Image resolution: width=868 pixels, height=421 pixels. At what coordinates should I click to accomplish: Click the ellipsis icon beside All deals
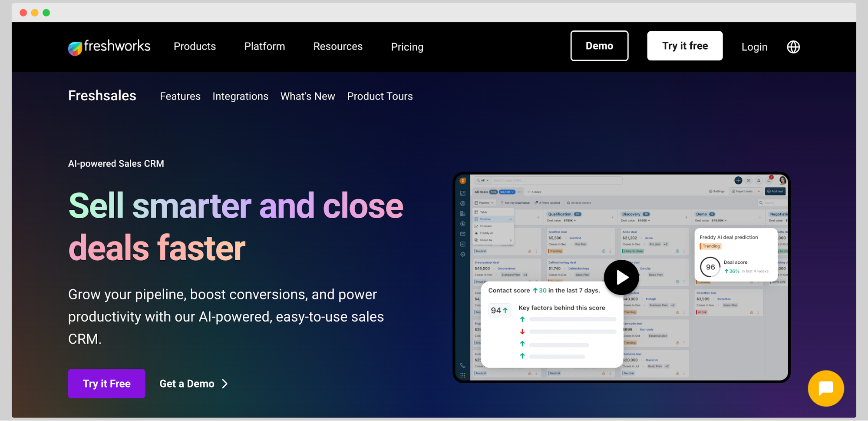[520, 192]
